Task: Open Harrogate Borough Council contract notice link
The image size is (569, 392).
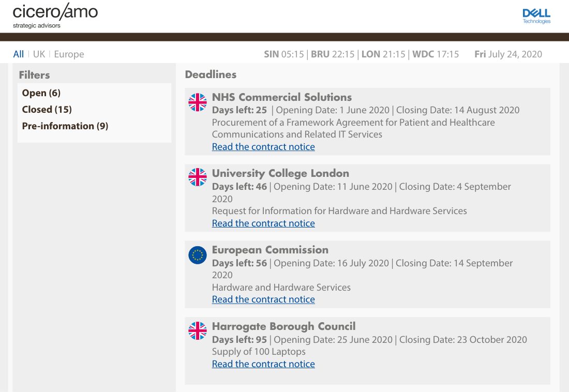Action: pos(263,364)
